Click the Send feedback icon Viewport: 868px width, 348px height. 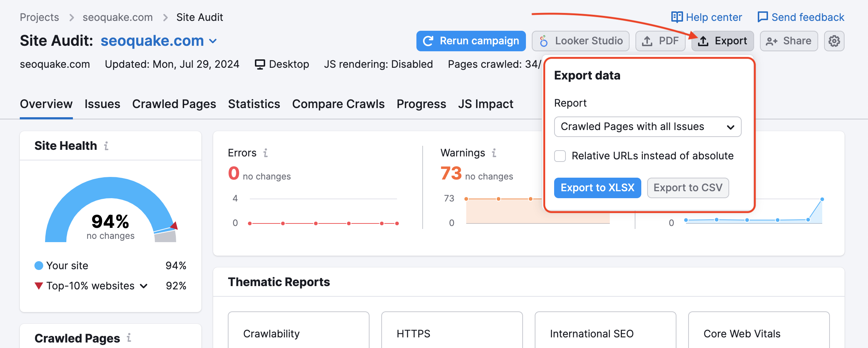763,17
